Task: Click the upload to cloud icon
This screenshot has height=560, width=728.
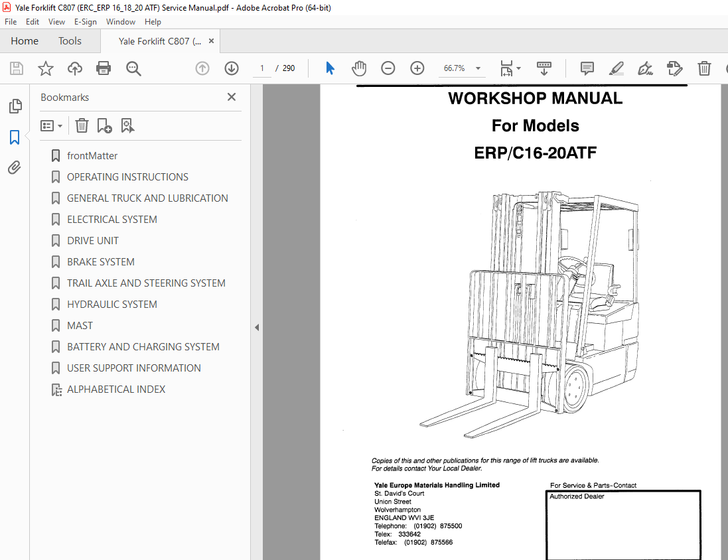Action: coord(75,68)
